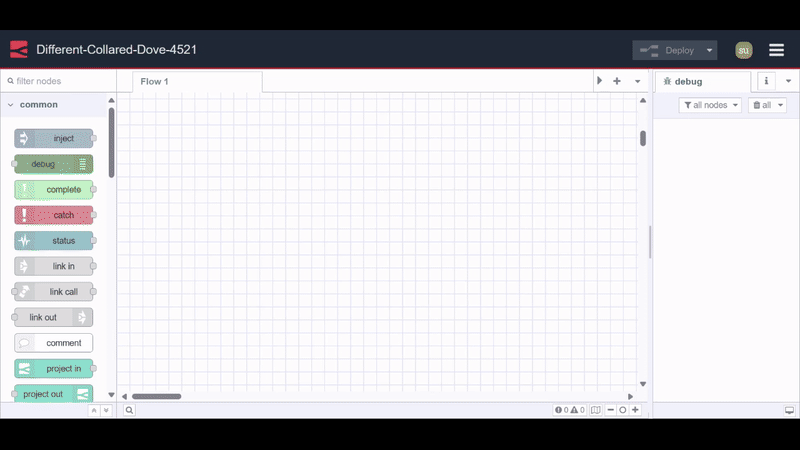
Task: Clear all debug messages button
Action: pyautogui.click(x=762, y=105)
